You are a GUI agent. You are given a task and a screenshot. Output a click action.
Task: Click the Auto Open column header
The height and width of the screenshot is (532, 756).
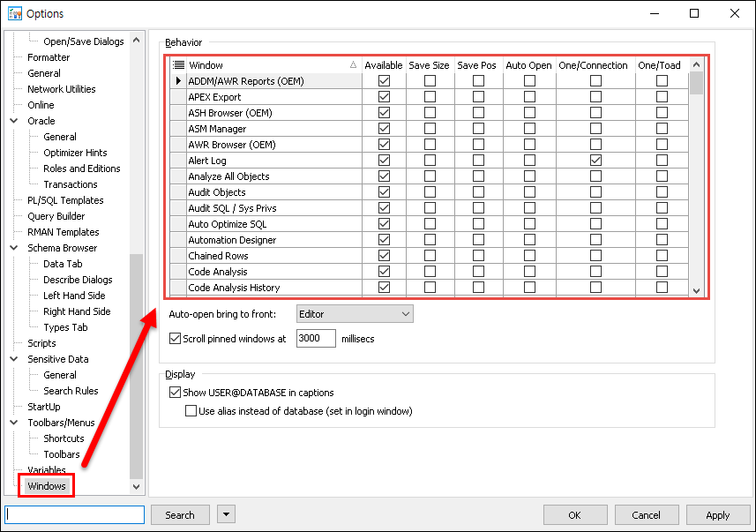529,65
